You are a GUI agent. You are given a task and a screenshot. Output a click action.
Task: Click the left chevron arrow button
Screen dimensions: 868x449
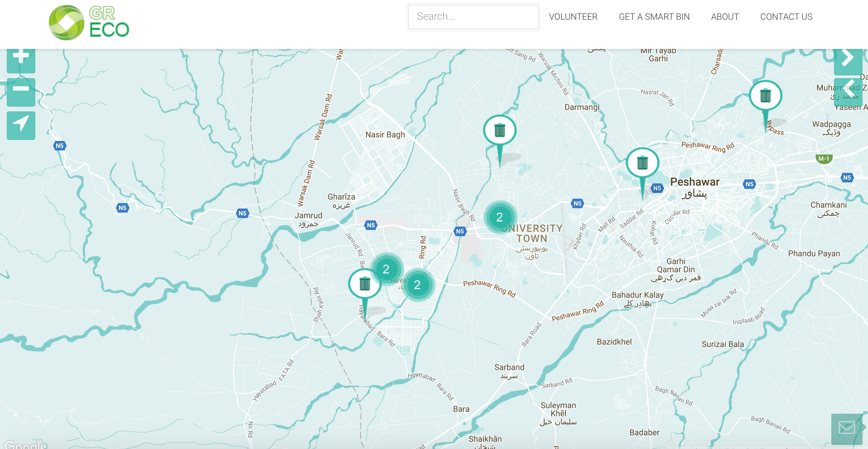point(848,90)
